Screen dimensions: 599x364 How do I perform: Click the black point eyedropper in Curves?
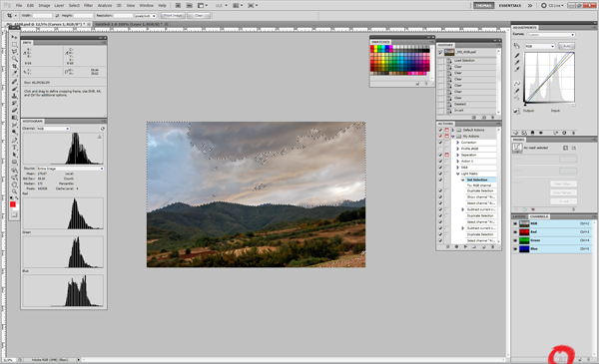tap(517, 56)
